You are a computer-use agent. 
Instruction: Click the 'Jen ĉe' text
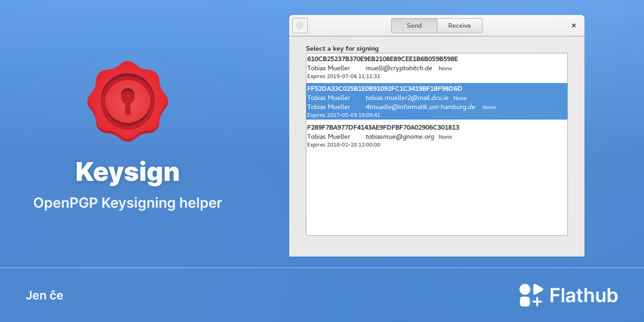[x=45, y=295]
